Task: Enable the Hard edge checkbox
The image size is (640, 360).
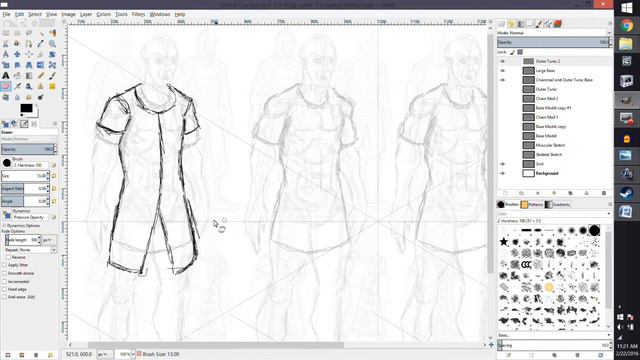Action: tap(4, 289)
